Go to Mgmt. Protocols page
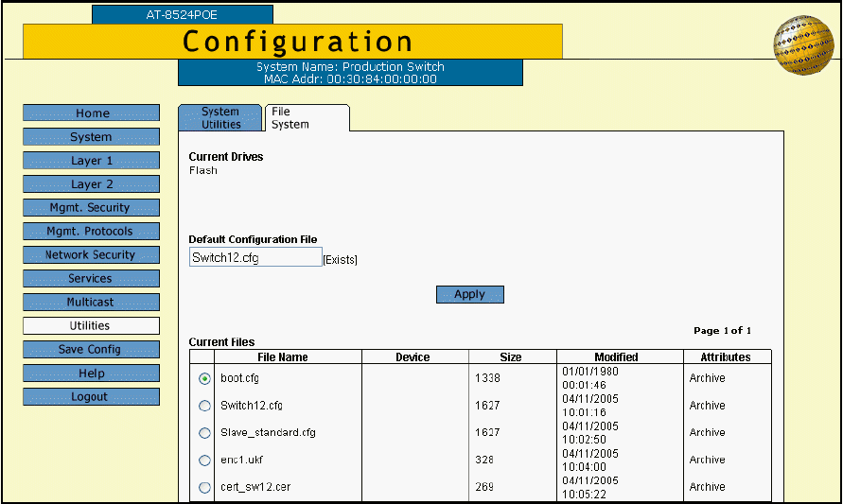 coord(92,232)
